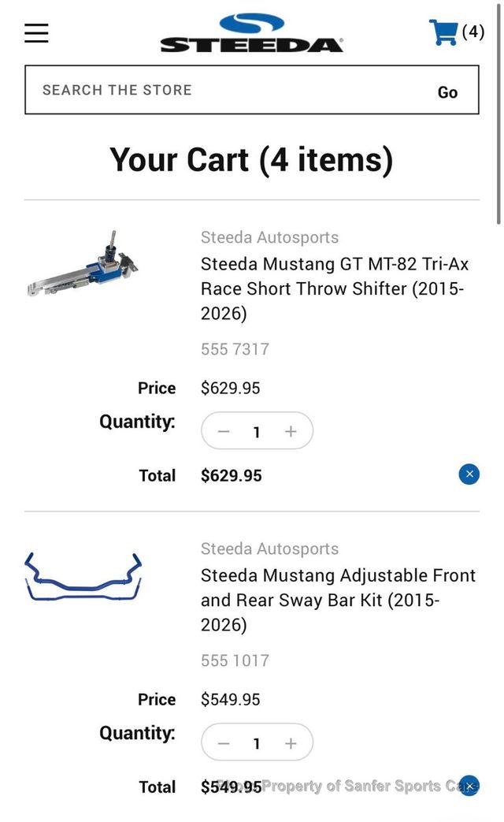This screenshot has height=822, width=504.
Task: View the short throw shifter thumbnail
Action: click(x=83, y=266)
